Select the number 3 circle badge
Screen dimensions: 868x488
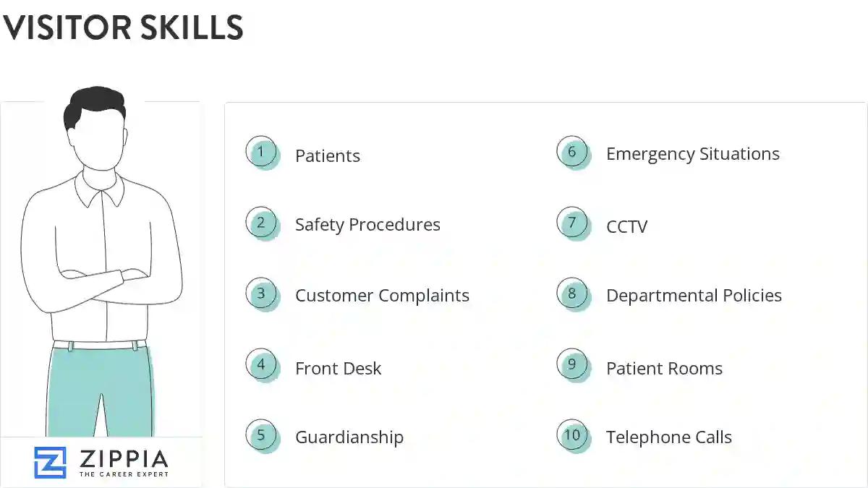pos(261,294)
